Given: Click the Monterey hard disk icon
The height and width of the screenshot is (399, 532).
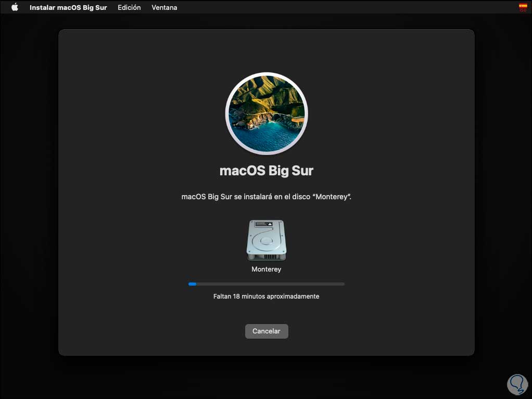Looking at the screenshot, I should click(267, 240).
